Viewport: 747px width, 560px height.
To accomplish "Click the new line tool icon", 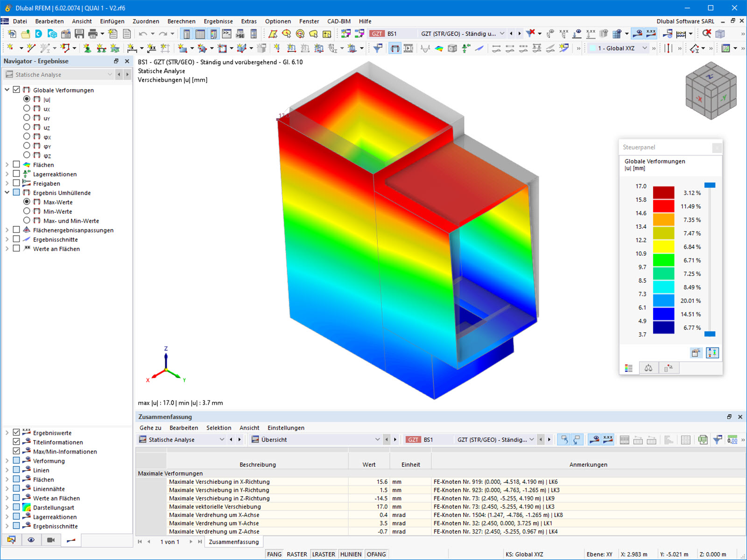I will click(x=31, y=48).
